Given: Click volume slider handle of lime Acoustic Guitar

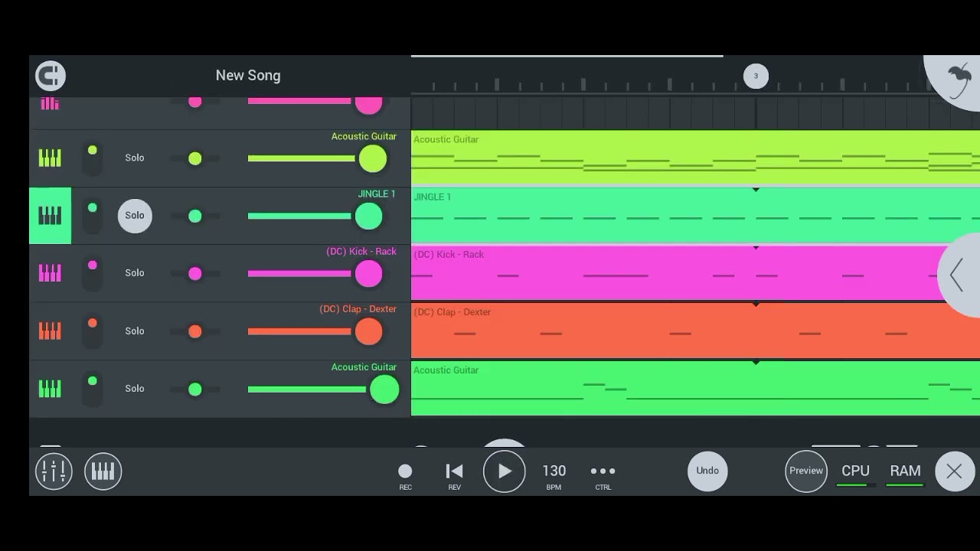Looking at the screenshot, I should click(x=373, y=159).
